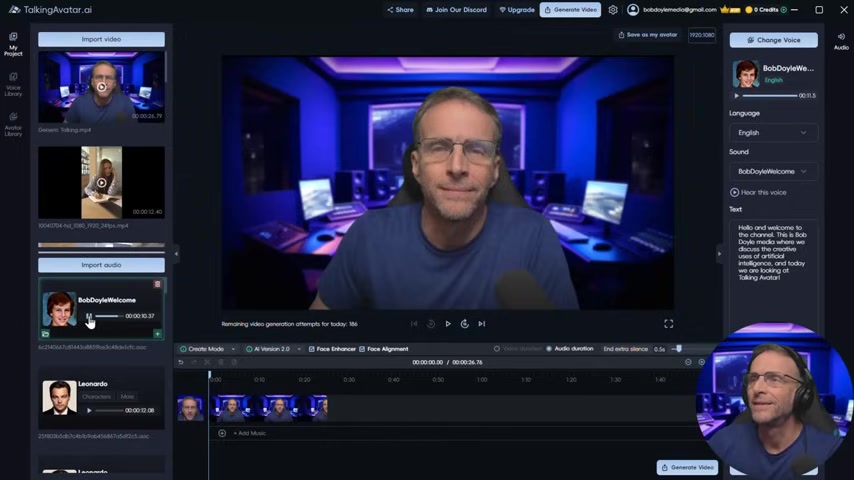The height and width of the screenshot is (480, 854).
Task: Open the Language dropdown showing English
Action: (772, 132)
